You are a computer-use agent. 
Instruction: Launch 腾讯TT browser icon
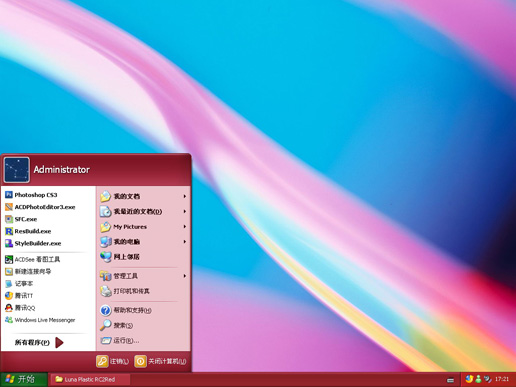pyautogui.click(x=9, y=296)
